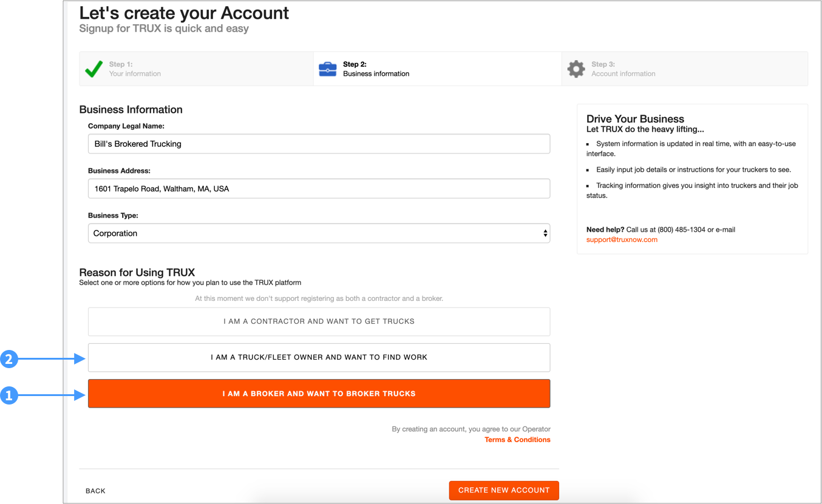Select truck/fleet owner find work option
The height and width of the screenshot is (504, 822).
click(x=319, y=357)
